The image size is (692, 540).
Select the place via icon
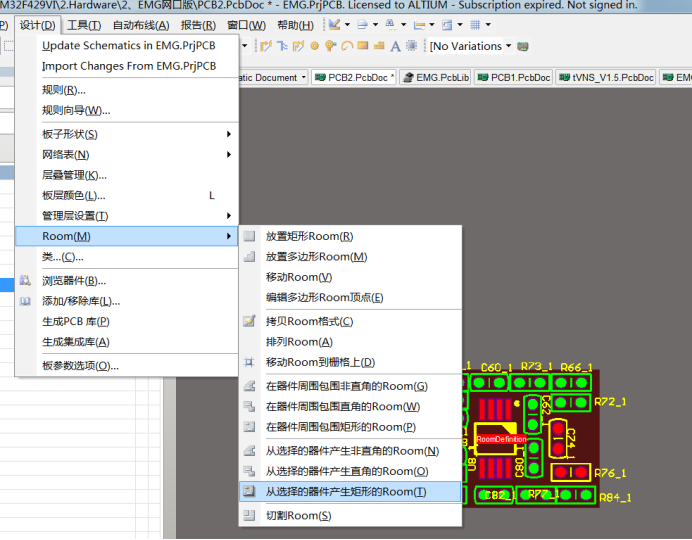point(331,46)
